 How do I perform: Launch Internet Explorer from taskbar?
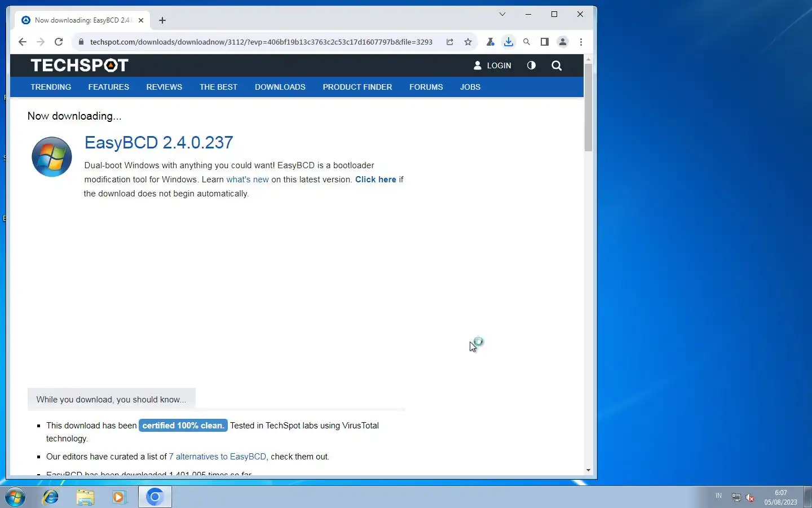point(51,497)
